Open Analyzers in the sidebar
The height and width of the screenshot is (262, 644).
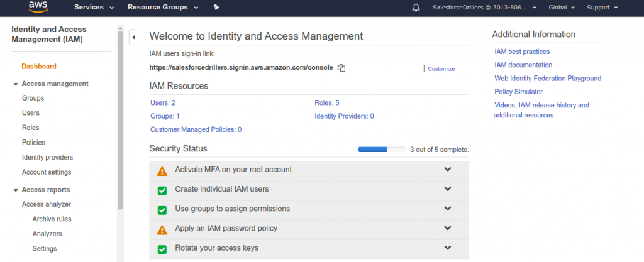[47, 234]
